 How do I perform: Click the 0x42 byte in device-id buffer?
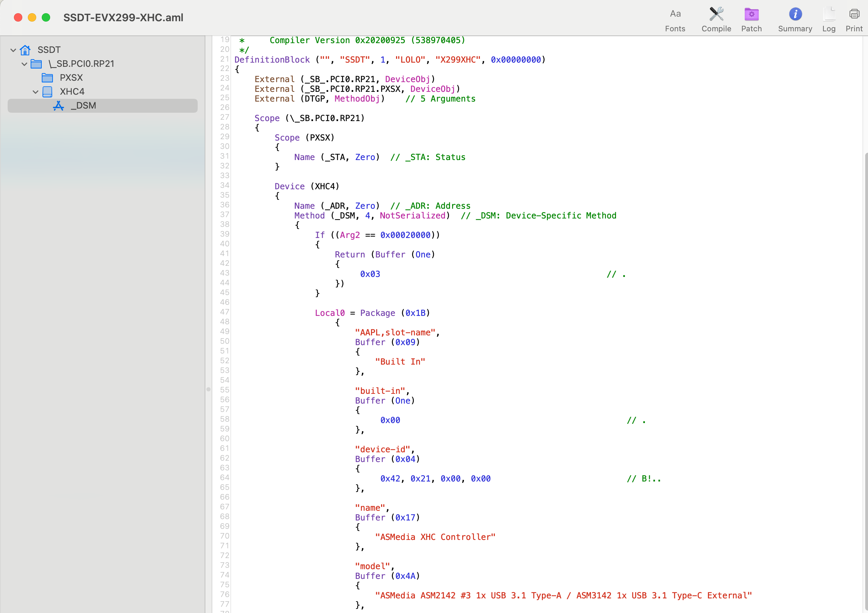pos(390,478)
